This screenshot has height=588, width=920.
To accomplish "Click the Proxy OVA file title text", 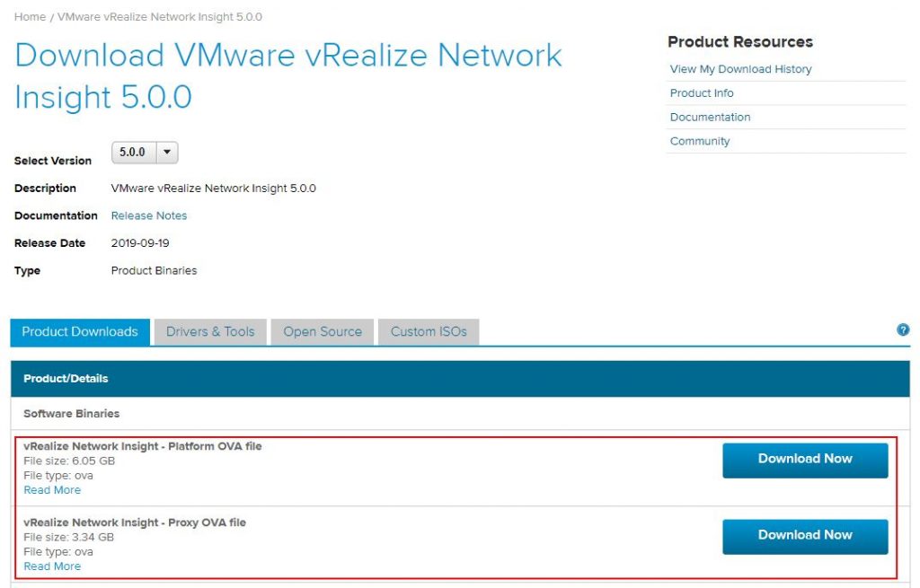I will tap(135, 522).
